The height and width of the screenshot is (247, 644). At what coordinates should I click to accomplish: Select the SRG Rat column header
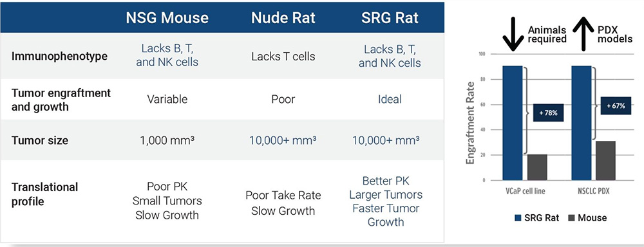[x=390, y=17]
